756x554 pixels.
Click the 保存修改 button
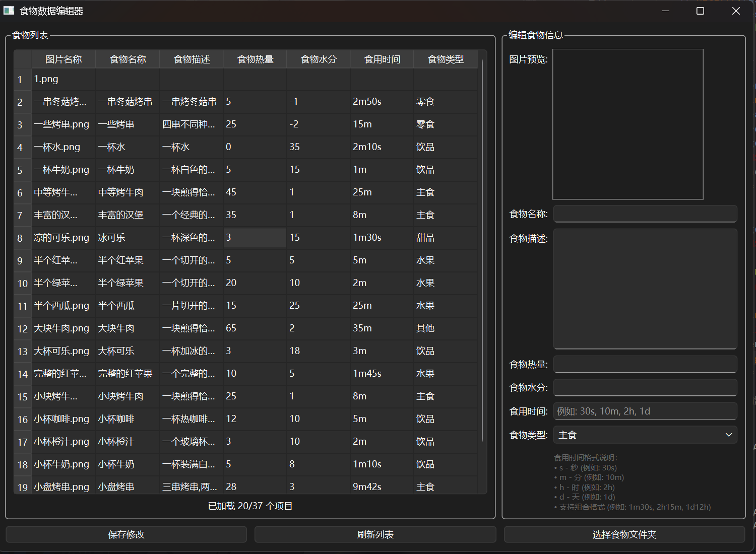point(126,534)
